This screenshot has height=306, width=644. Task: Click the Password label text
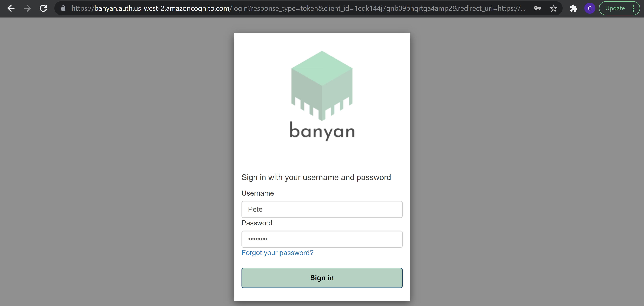point(257,223)
